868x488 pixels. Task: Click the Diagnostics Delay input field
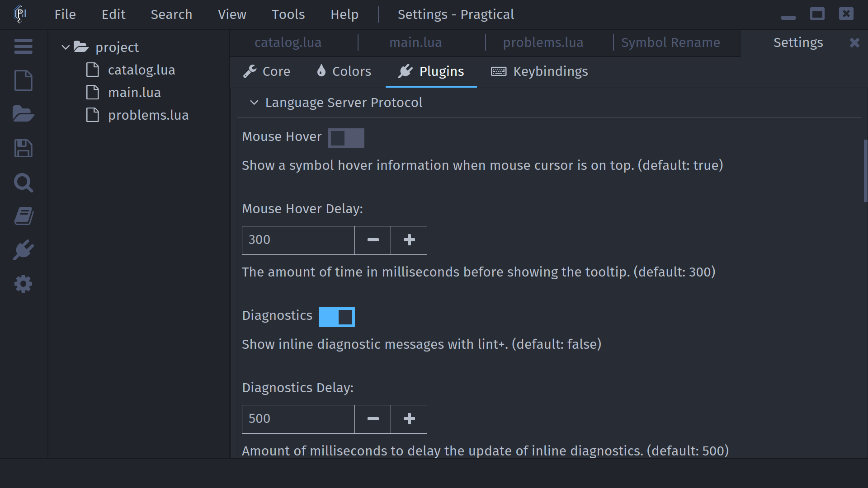[x=298, y=419]
